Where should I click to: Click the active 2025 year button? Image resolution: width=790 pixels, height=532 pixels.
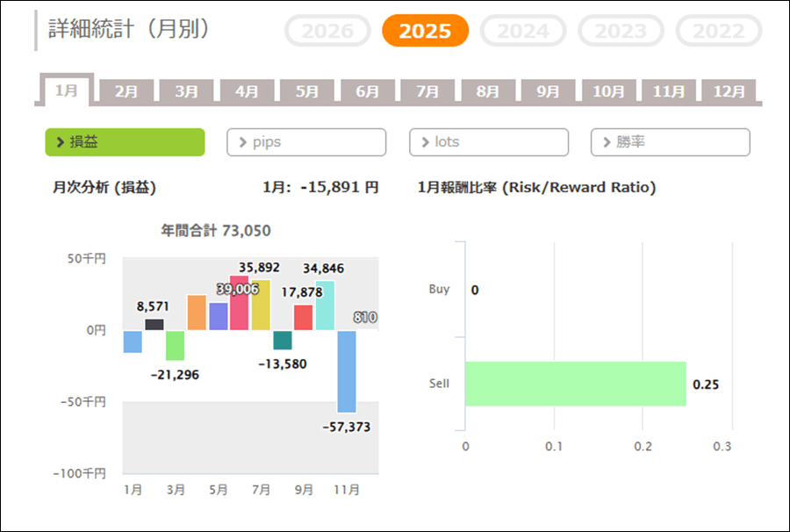[425, 32]
